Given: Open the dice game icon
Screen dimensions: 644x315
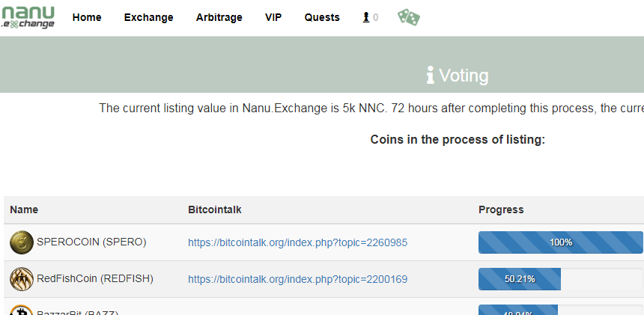Looking at the screenshot, I should click(409, 18).
